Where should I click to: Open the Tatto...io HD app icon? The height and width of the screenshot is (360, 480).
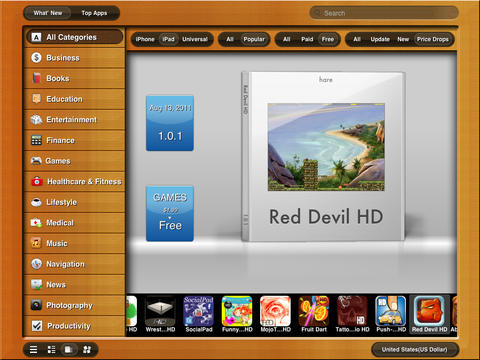point(352,311)
